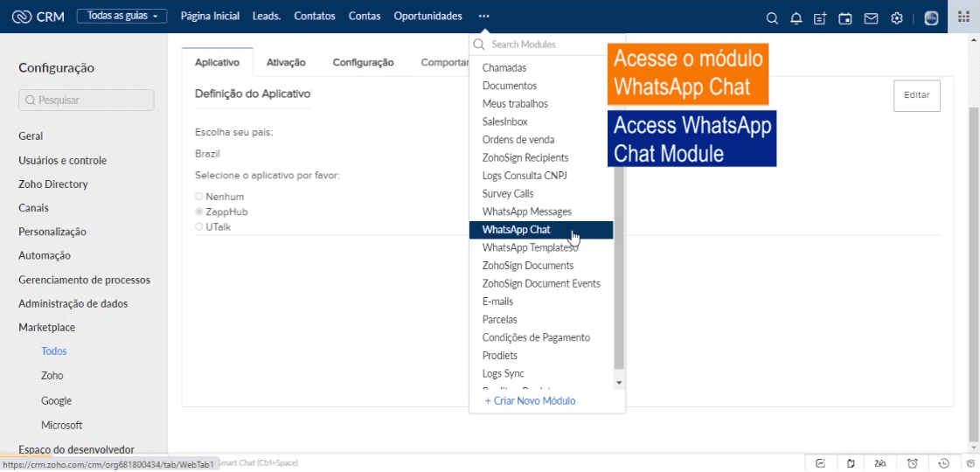Switch to the Ativação tab

[x=286, y=62]
